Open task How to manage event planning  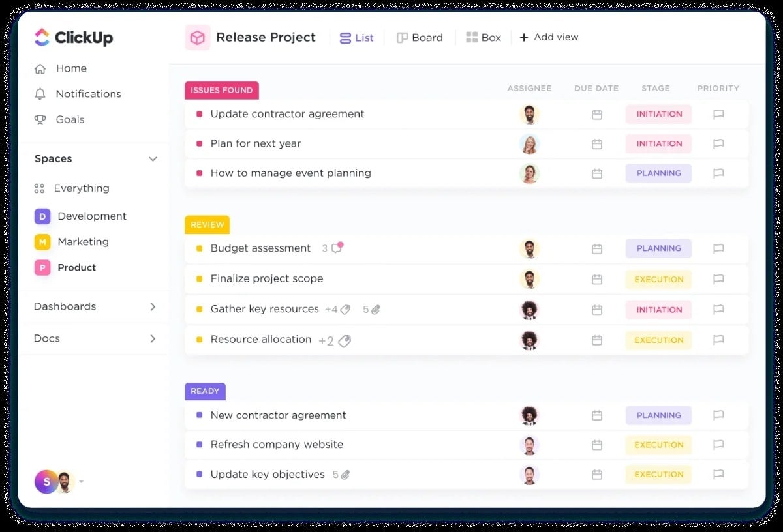coord(290,173)
